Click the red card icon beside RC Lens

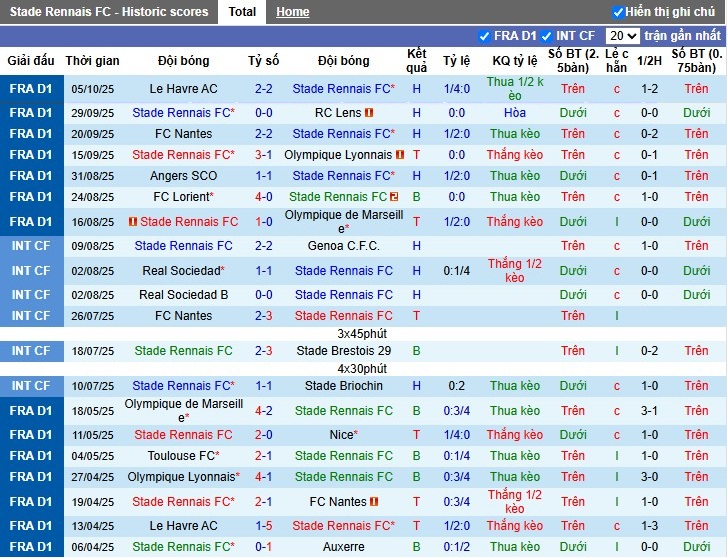369,113
